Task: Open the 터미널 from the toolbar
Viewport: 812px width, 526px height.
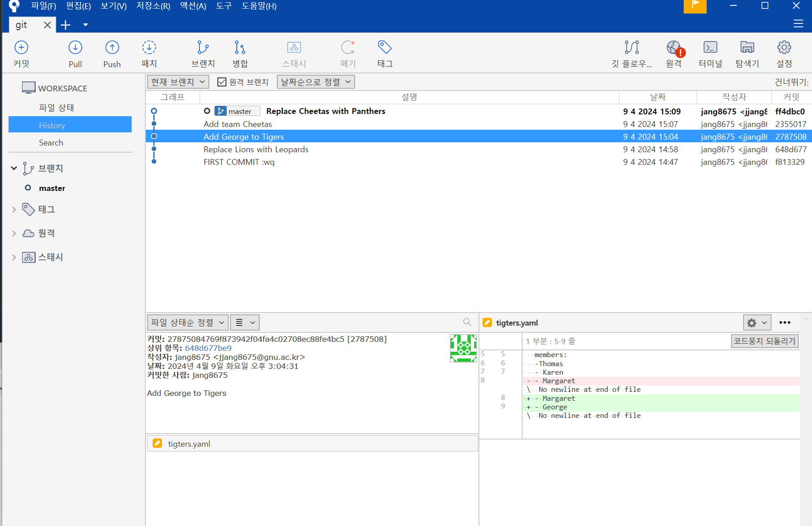Action: (710, 53)
